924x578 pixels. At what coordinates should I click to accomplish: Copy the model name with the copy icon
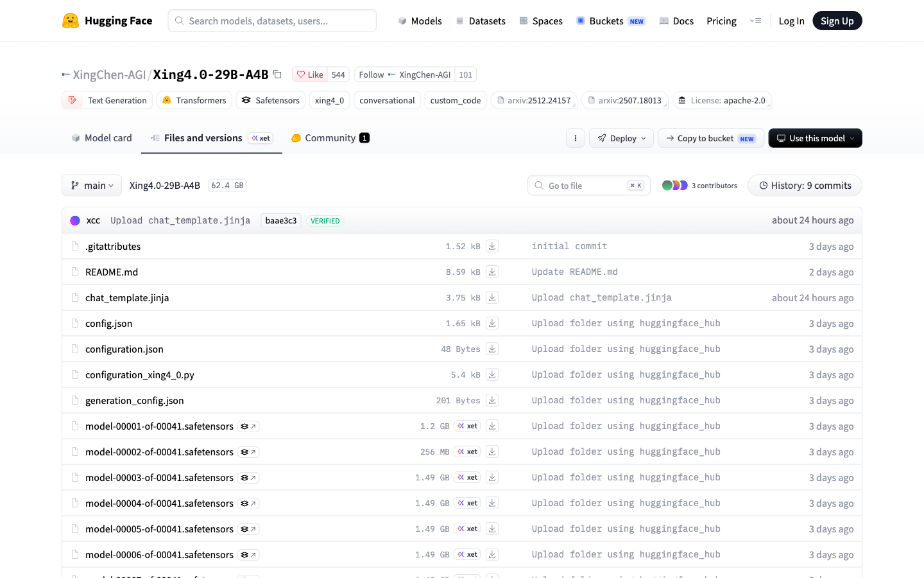[277, 74]
